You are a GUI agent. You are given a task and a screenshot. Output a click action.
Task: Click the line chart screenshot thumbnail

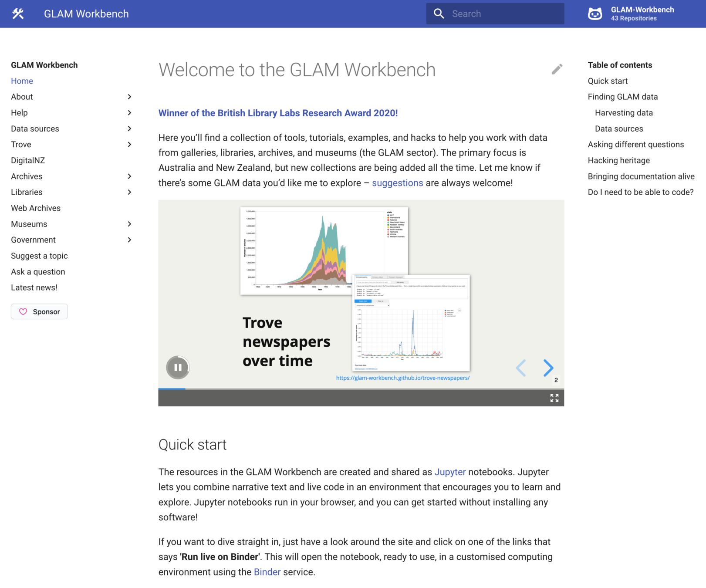(411, 323)
